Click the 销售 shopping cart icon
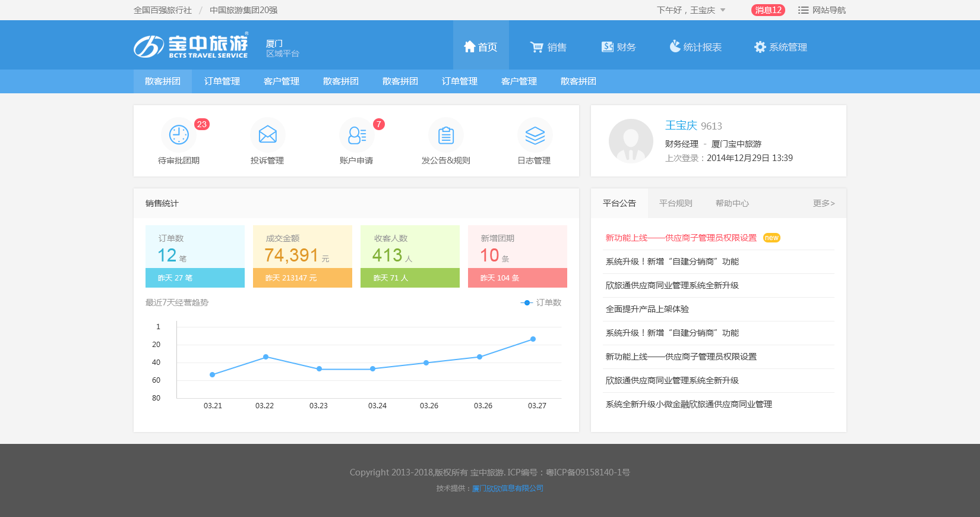Image resolution: width=980 pixels, height=517 pixels. (536, 47)
